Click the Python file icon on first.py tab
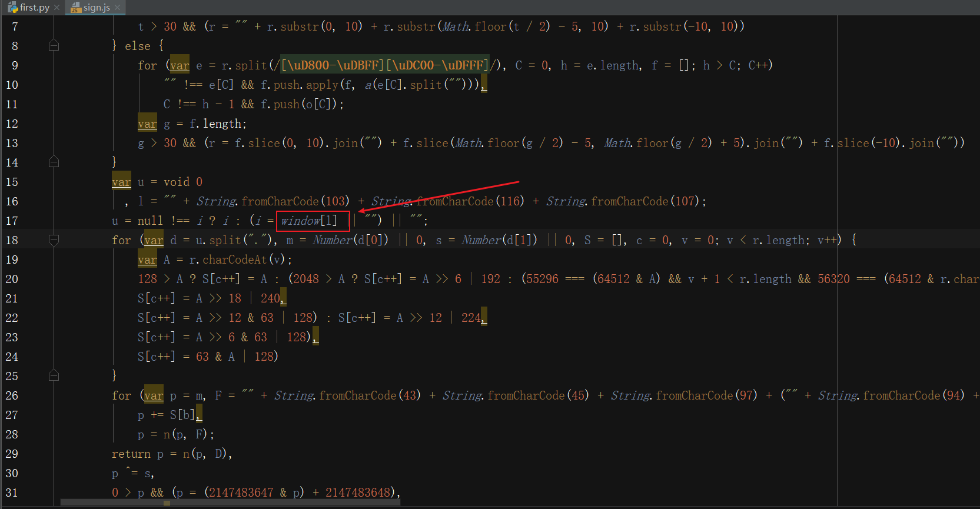 click(13, 8)
